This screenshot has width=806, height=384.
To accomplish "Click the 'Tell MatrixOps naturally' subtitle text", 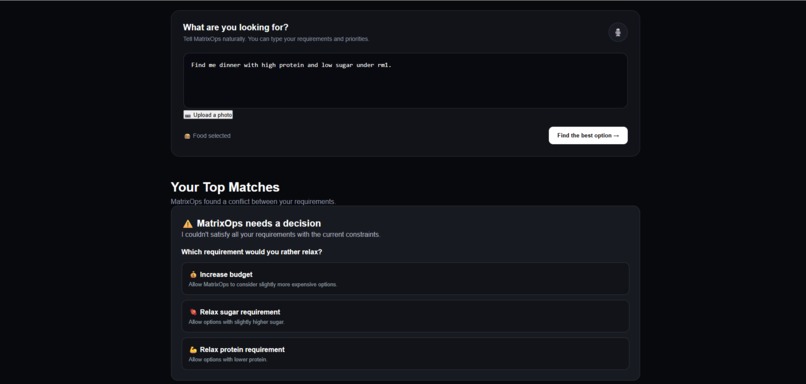I will tap(276, 39).
